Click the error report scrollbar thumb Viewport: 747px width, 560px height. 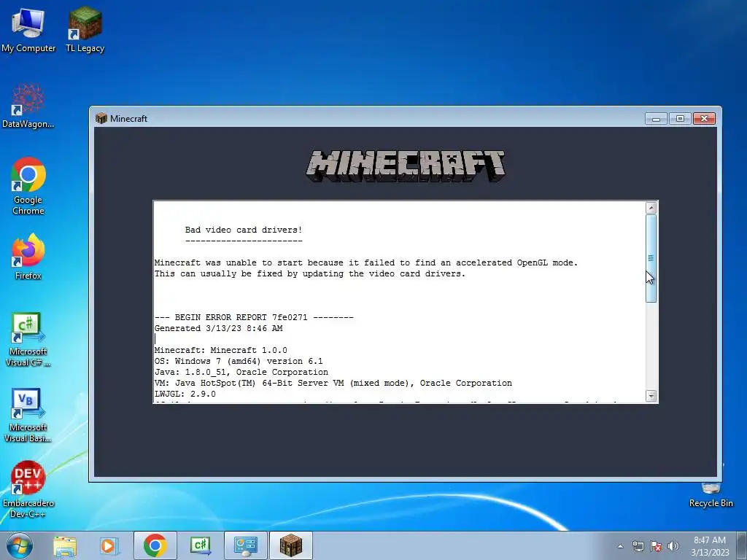coord(651,258)
